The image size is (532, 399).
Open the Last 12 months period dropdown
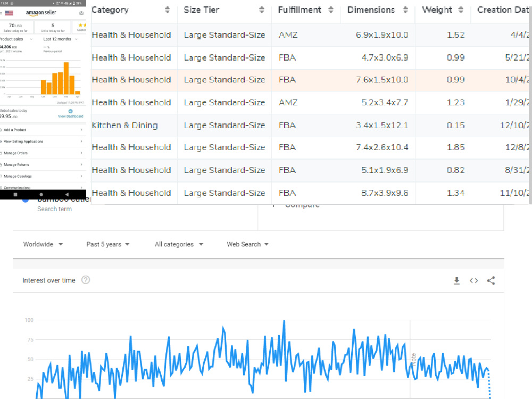tap(61, 39)
